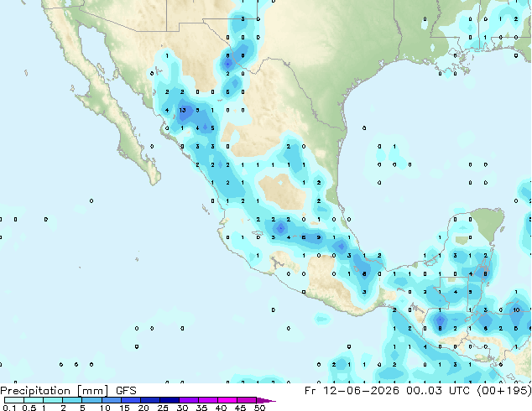
Task: Click the 30–35 mm purple legend swatch
Action: click(189, 400)
